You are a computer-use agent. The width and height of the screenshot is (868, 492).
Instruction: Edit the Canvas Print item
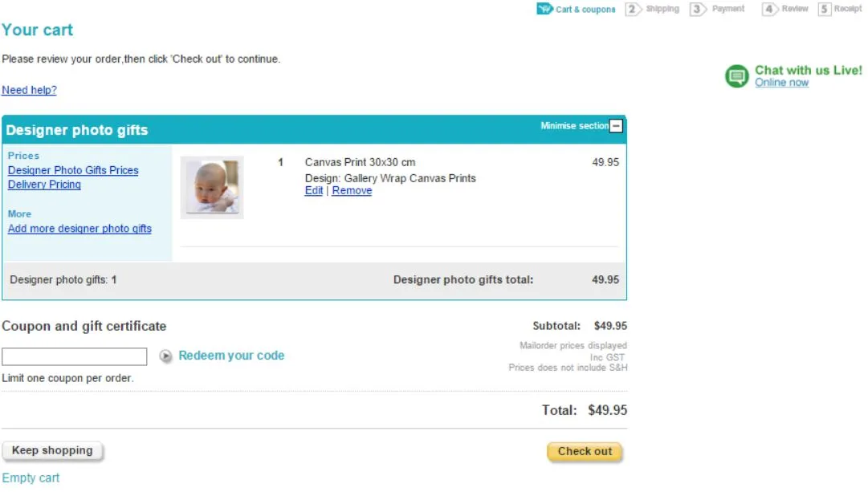[314, 191]
